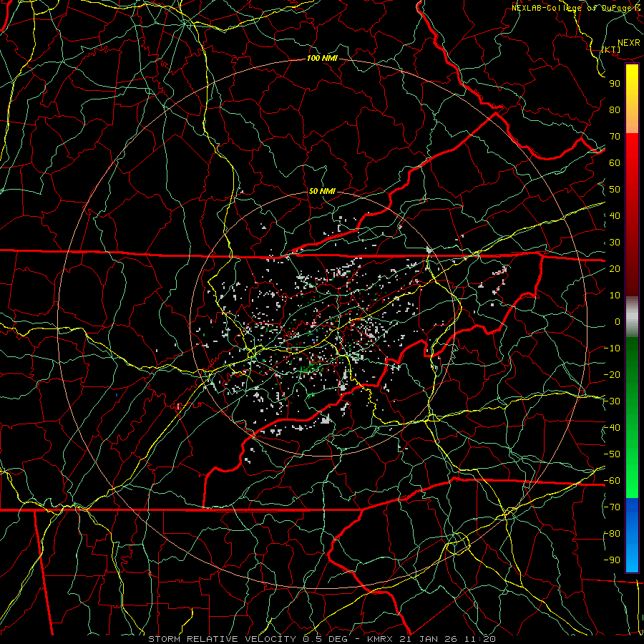Select the "STORM RELATIVE VELOCITY" caption text

(x=222, y=639)
